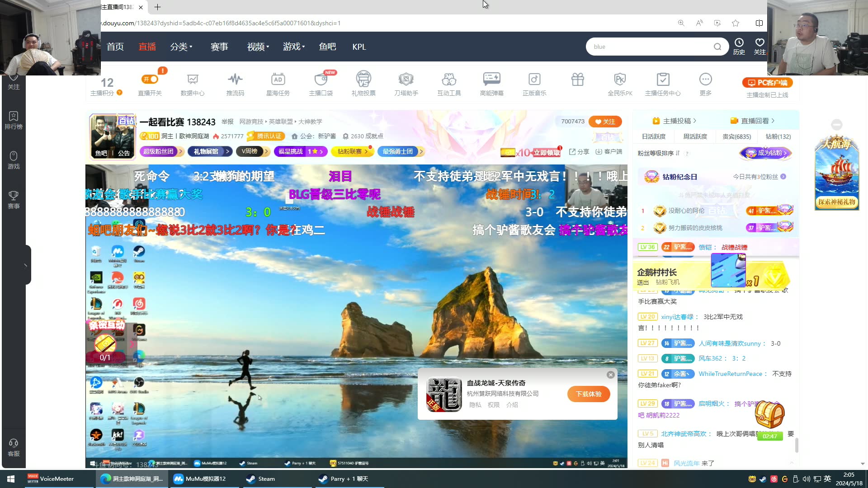Screen dimensions: 868x488
Task: Go to 首页 in navigation bar
Action: pyautogui.click(x=115, y=47)
